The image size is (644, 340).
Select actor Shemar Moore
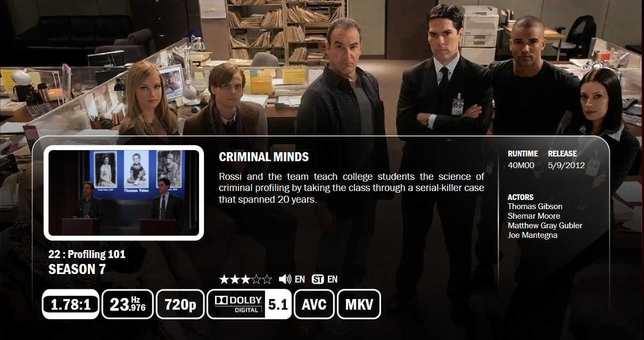[534, 216]
